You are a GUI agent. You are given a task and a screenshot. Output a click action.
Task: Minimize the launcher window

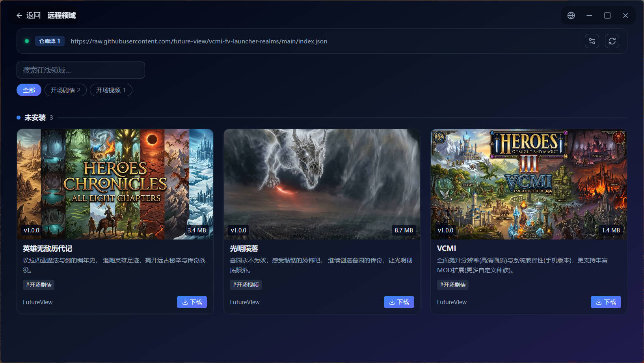589,15
